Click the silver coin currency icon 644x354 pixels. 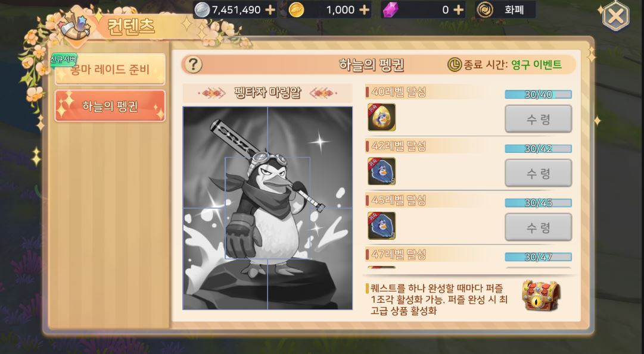202,10
